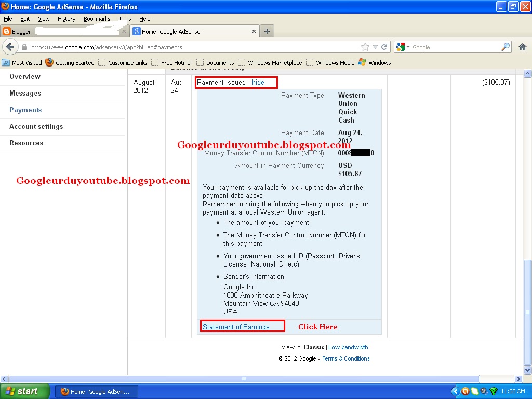The width and height of the screenshot is (532, 399).
Task: Click the taskbar clock showing 11:50 AM
Action: coord(513,392)
